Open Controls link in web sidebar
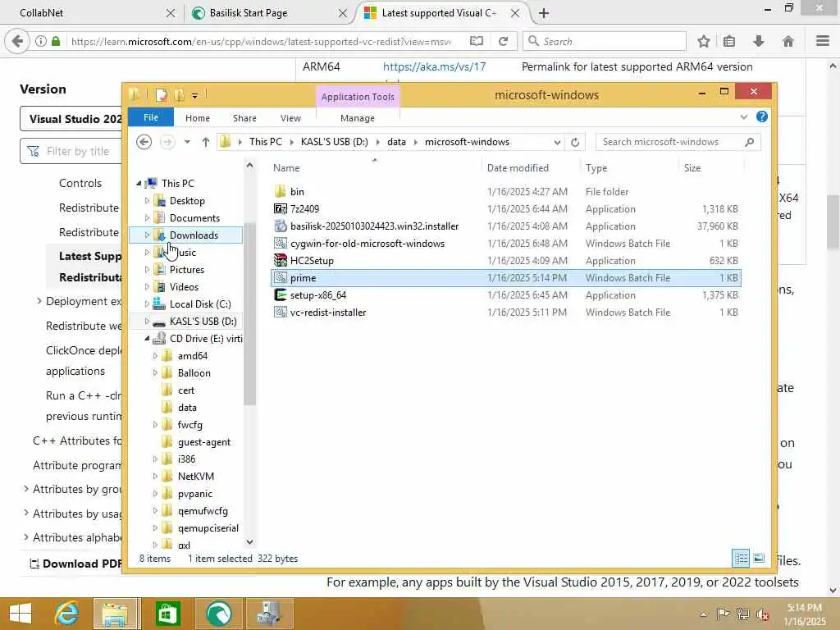 coord(80,183)
